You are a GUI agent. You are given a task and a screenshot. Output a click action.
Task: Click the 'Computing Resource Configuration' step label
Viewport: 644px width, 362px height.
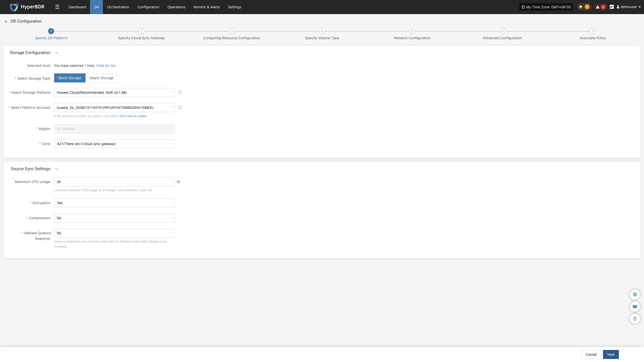232,38
